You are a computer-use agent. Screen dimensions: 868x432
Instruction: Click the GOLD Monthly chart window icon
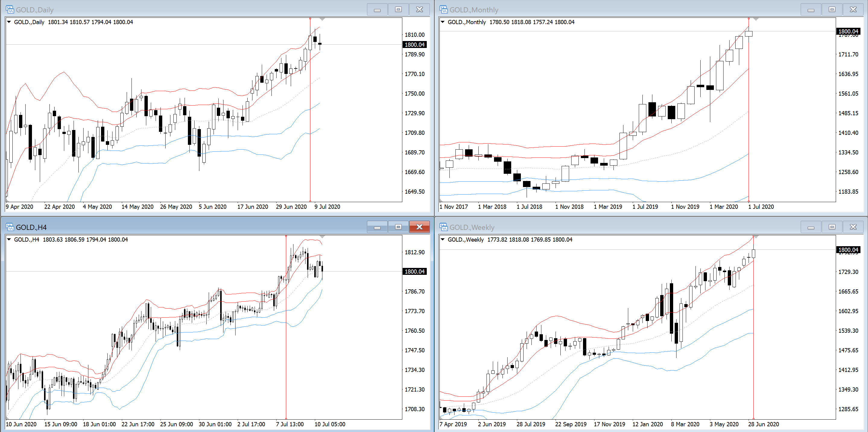[x=443, y=9]
